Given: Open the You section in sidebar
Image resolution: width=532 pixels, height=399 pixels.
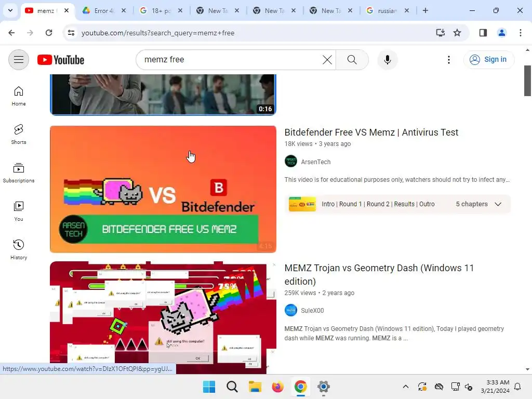Looking at the screenshot, I should point(19,211).
